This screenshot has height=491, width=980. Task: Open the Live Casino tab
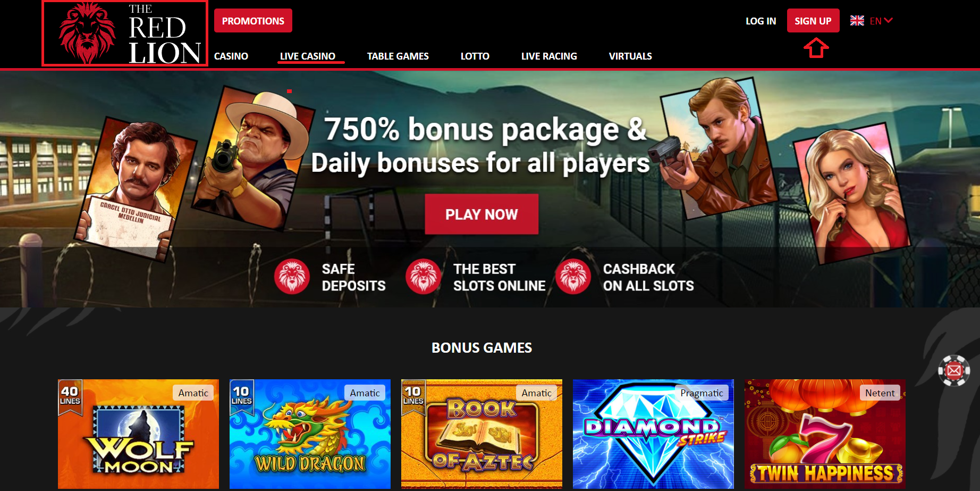(x=308, y=56)
